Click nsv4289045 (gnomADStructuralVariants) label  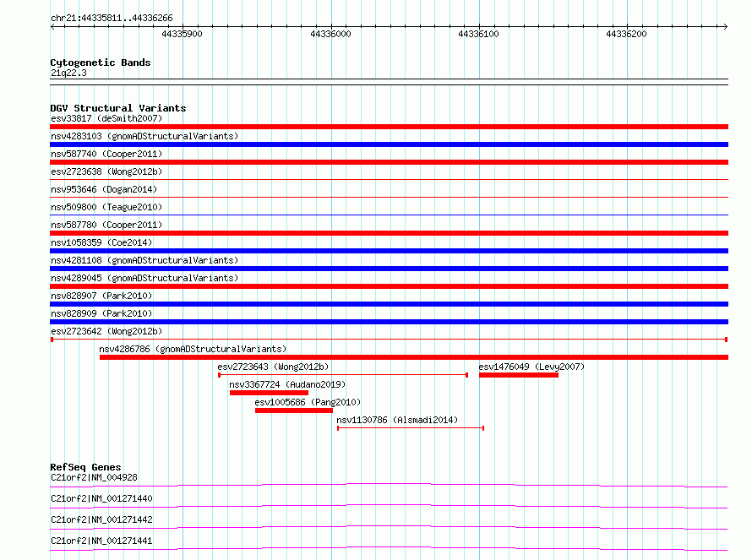pos(144,278)
